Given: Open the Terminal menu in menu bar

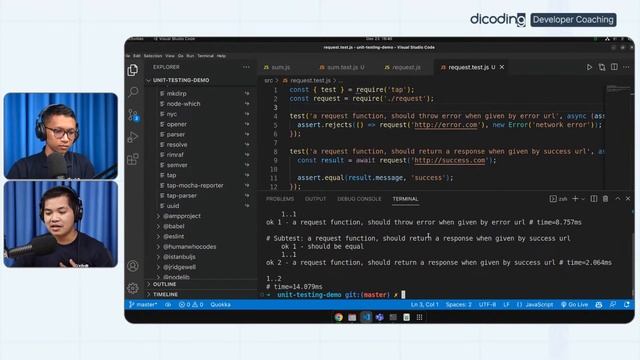Looking at the screenshot, I should coord(205,56).
